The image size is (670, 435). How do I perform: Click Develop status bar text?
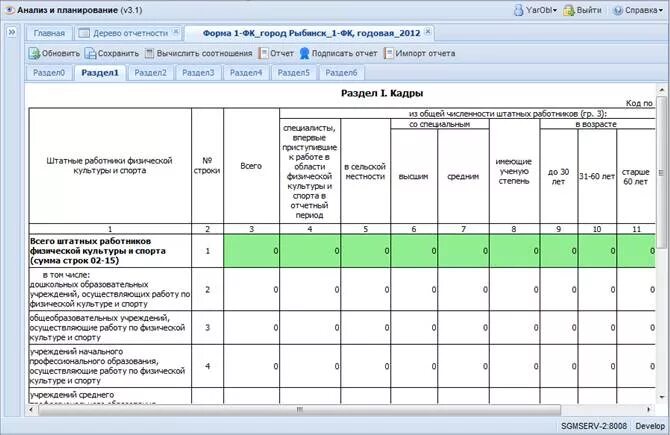point(650,426)
